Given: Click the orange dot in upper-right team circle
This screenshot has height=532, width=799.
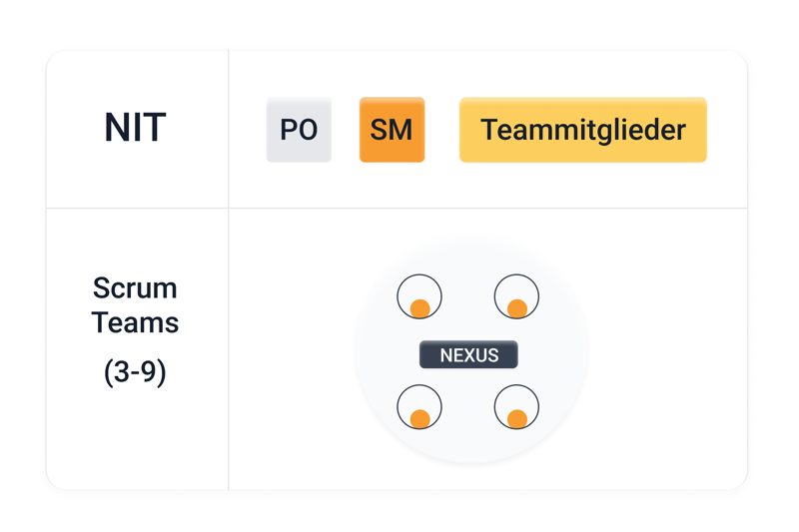Looking at the screenshot, I should [x=517, y=308].
